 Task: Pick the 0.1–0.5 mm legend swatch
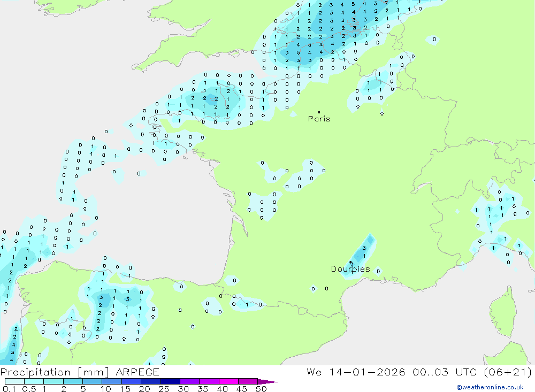[14, 381]
